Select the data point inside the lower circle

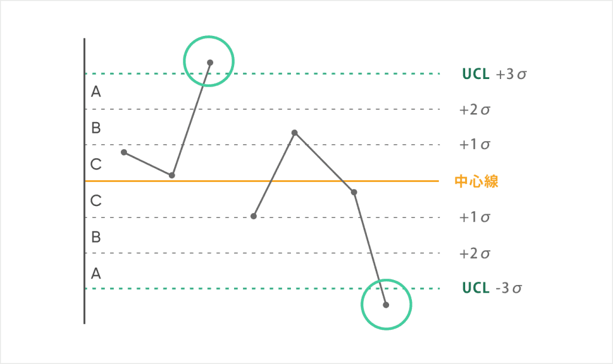(x=386, y=305)
